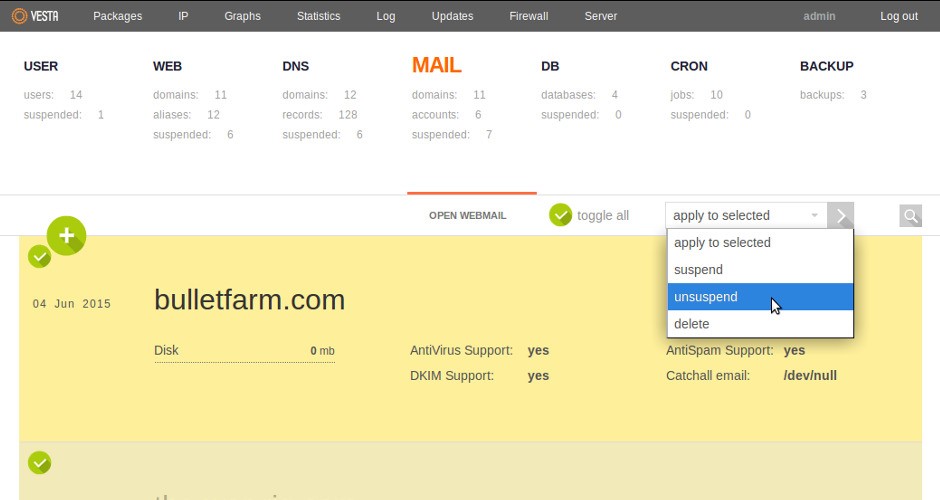Viewport: 940px width, 500px height.
Task: Open Updates in top navigation
Action: (453, 16)
